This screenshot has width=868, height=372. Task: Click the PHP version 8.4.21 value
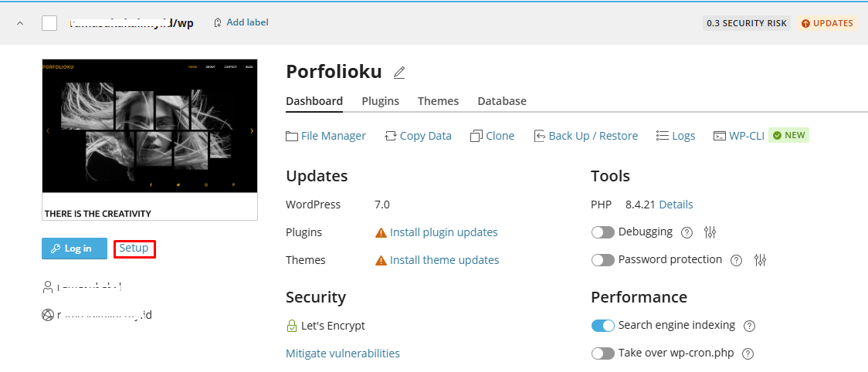click(x=640, y=205)
